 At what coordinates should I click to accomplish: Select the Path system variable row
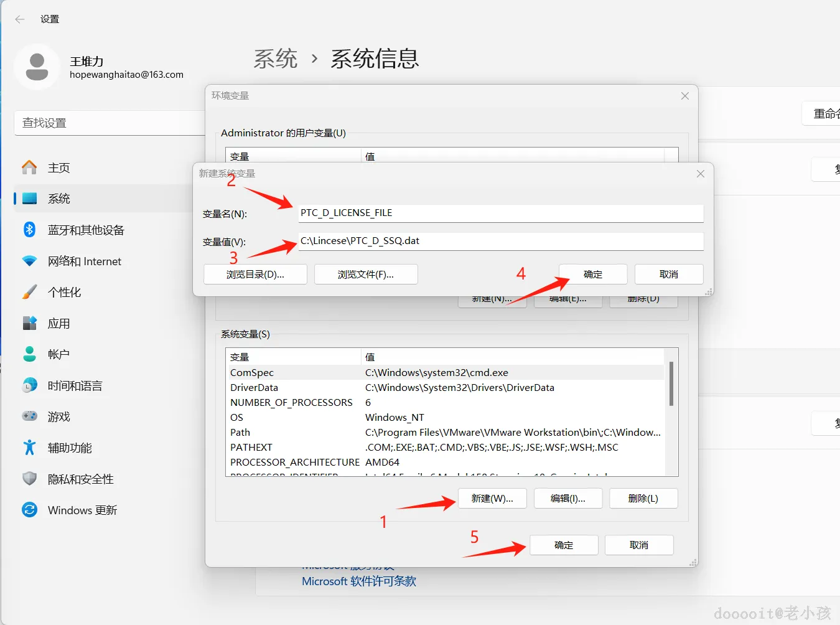coord(445,433)
